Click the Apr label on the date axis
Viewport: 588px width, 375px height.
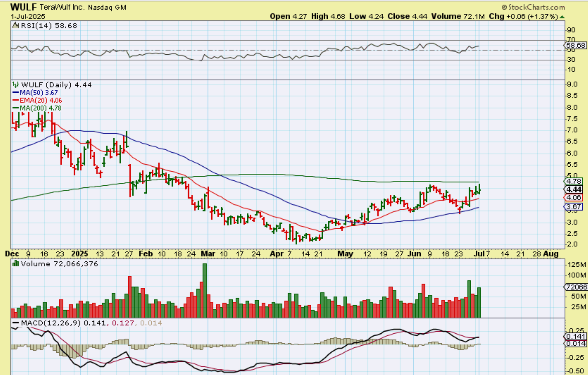[x=276, y=254]
